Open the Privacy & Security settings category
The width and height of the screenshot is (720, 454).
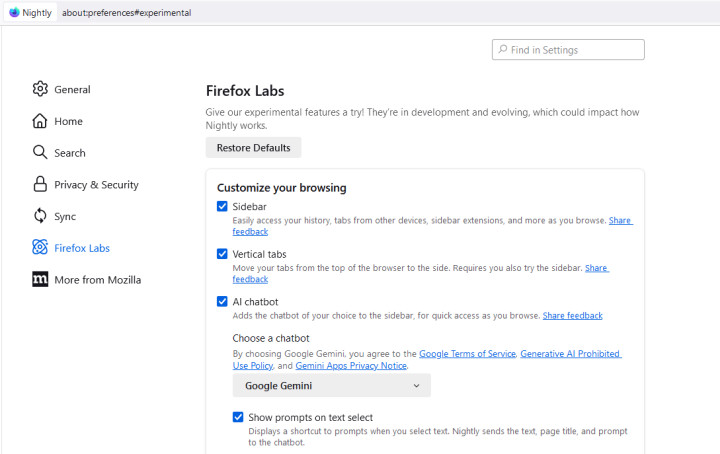coord(96,185)
